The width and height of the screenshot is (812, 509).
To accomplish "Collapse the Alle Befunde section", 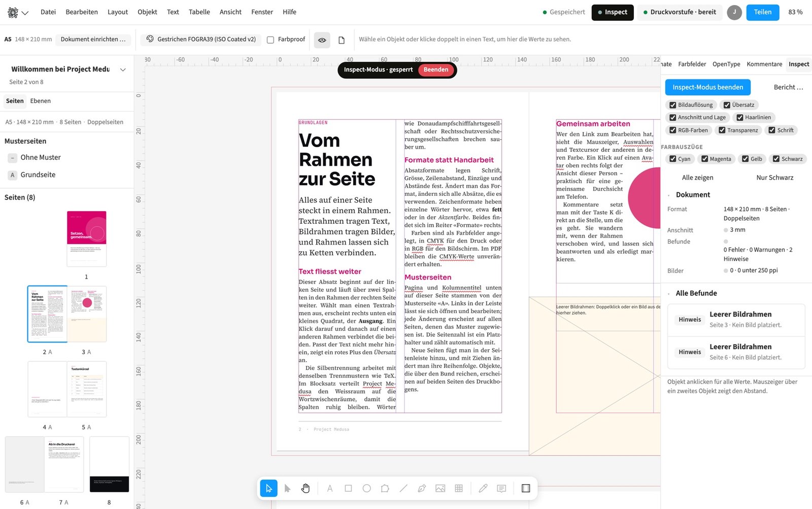I will [669, 293].
